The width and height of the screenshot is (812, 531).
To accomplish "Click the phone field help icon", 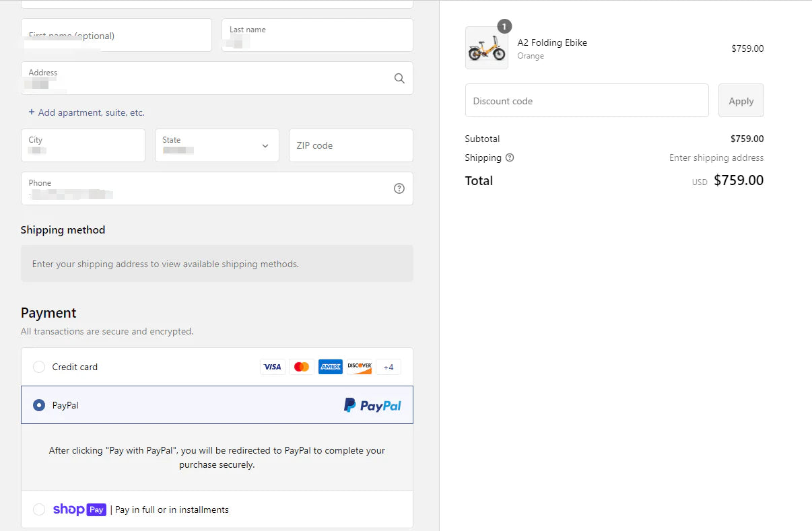I will point(399,188).
